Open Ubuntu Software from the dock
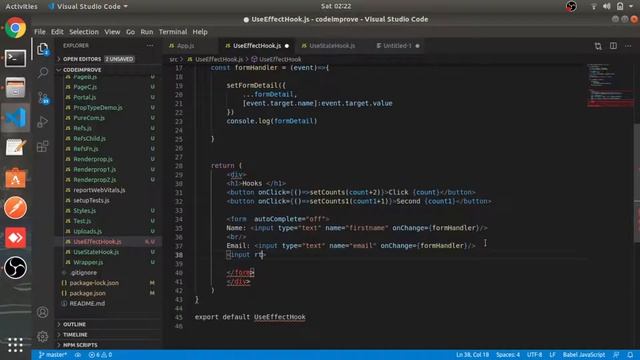Viewport: 640px width, 360px height. tap(16, 178)
